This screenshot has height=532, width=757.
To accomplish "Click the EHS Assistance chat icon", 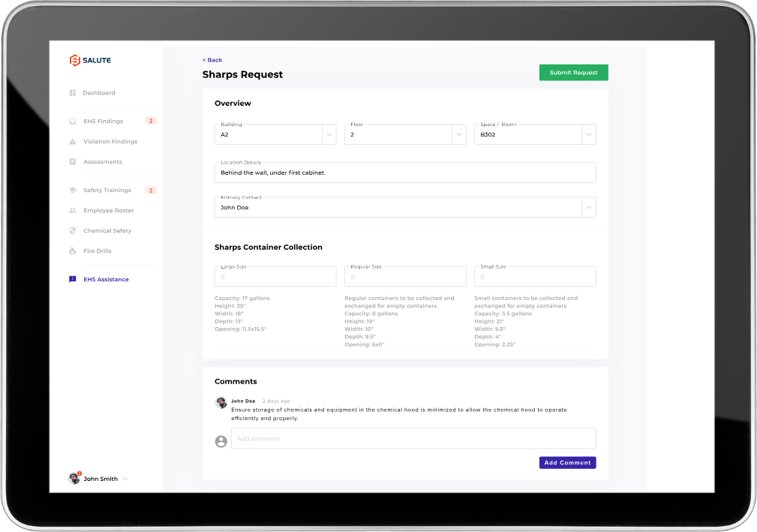I will [73, 280].
